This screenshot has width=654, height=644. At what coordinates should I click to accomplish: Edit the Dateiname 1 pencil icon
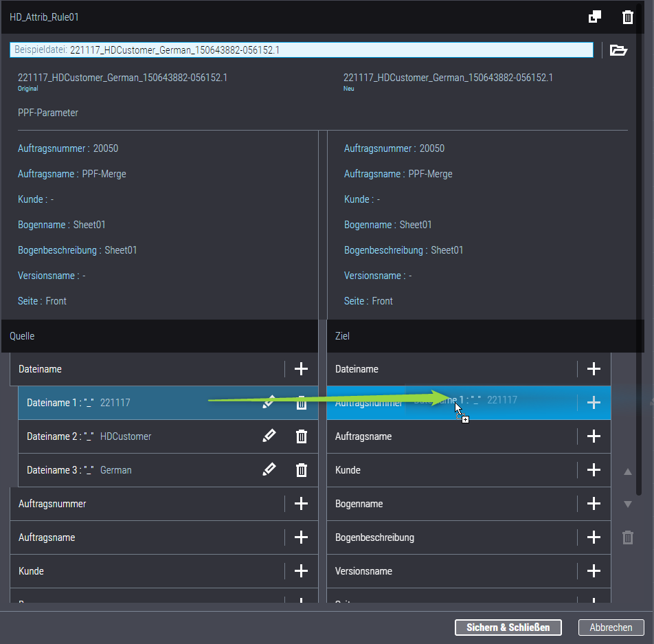[269, 403]
